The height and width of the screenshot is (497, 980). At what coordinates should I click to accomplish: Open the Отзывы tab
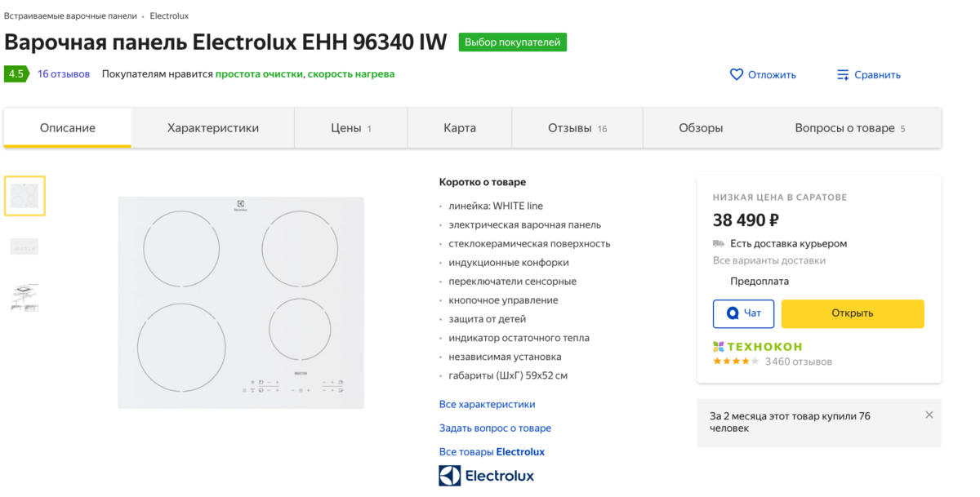point(577,128)
